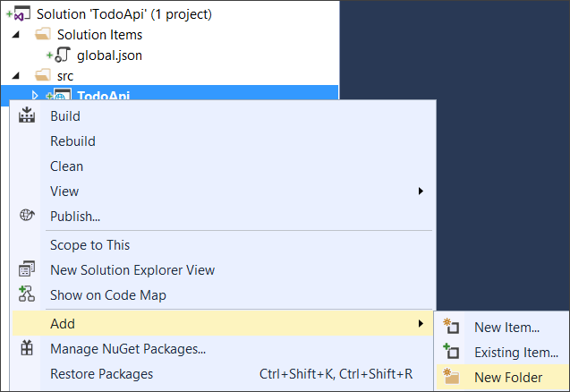Image resolution: width=570 pixels, height=392 pixels.
Task: Choose Clean in the context menu
Action: (x=66, y=166)
